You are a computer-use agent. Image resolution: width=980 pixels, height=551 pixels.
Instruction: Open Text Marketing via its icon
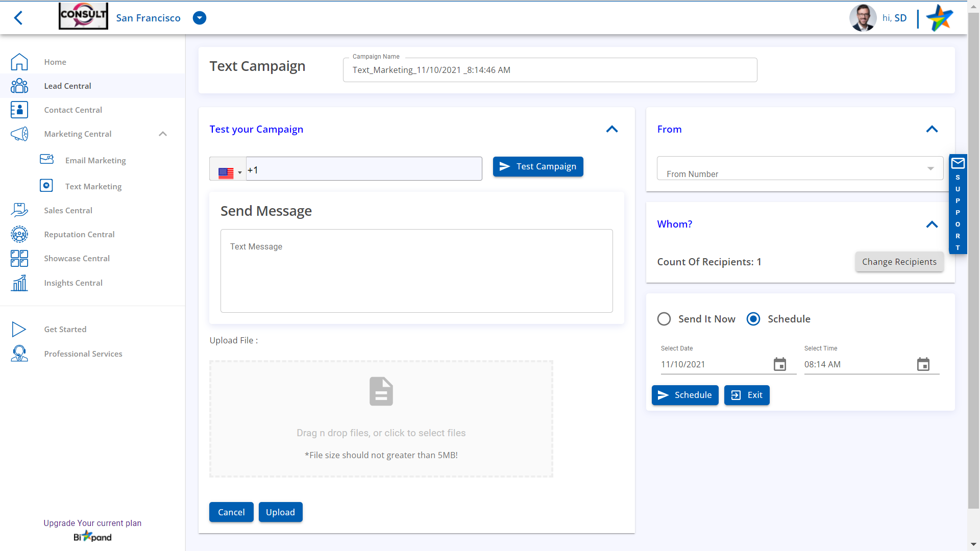[46, 186]
